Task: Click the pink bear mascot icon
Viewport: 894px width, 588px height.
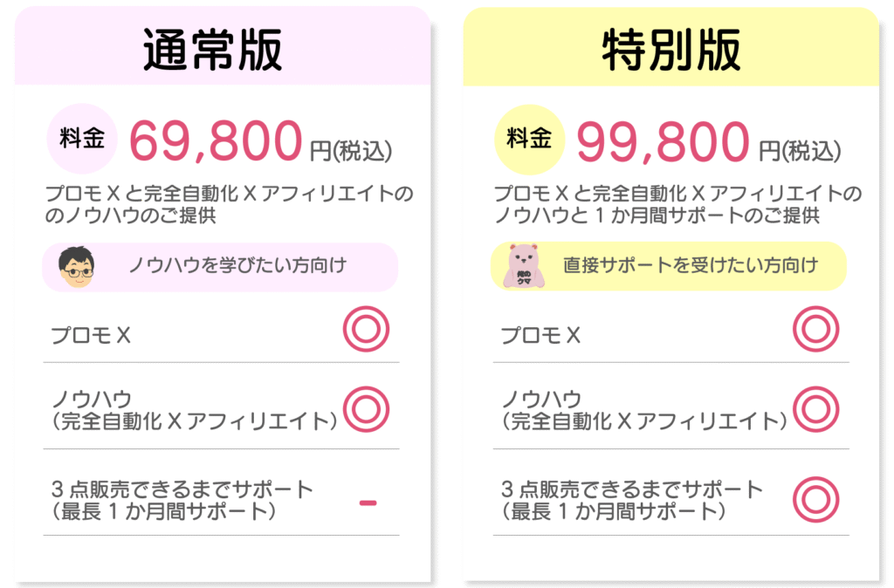Action: [526, 265]
